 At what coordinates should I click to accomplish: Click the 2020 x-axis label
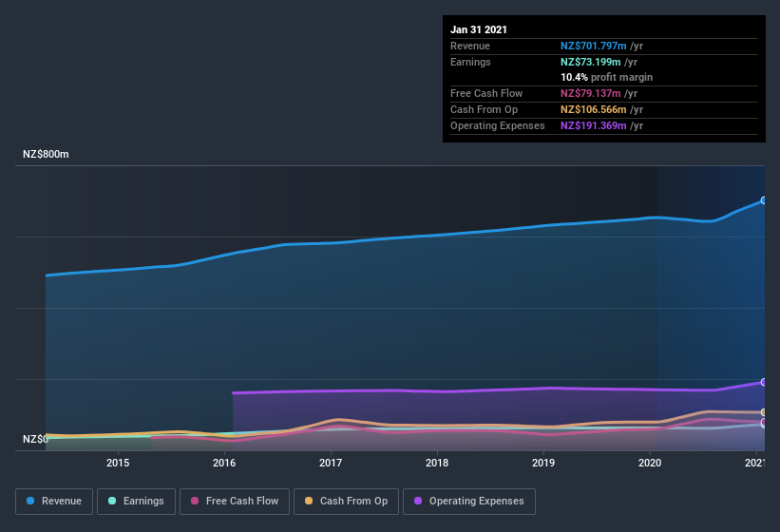point(650,463)
